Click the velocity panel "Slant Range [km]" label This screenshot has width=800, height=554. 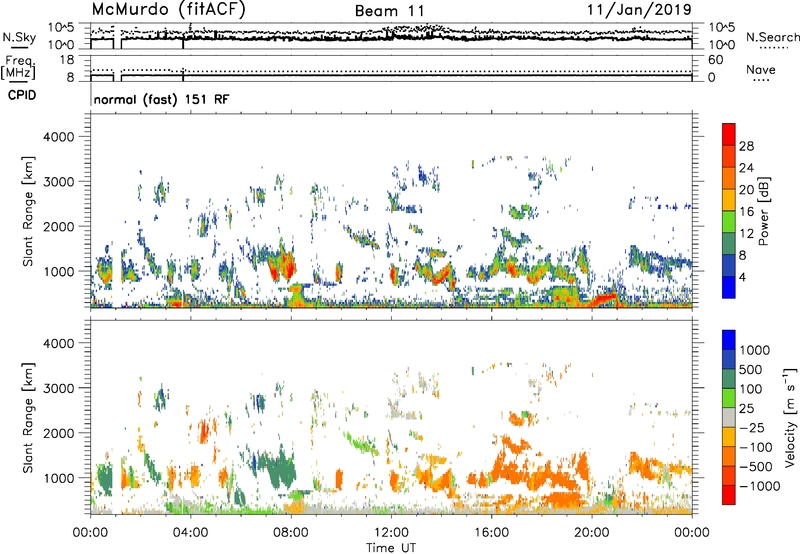(x=28, y=417)
